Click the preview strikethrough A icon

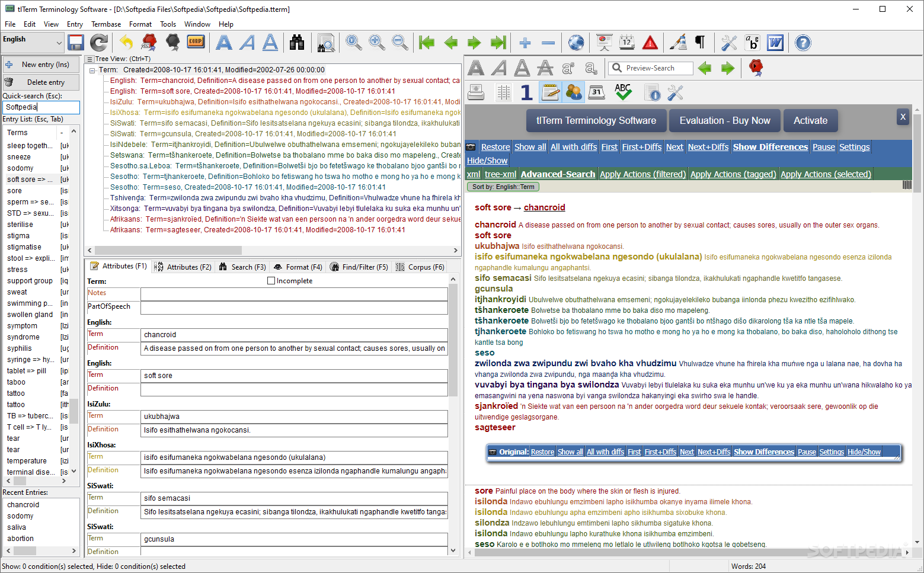pos(545,68)
